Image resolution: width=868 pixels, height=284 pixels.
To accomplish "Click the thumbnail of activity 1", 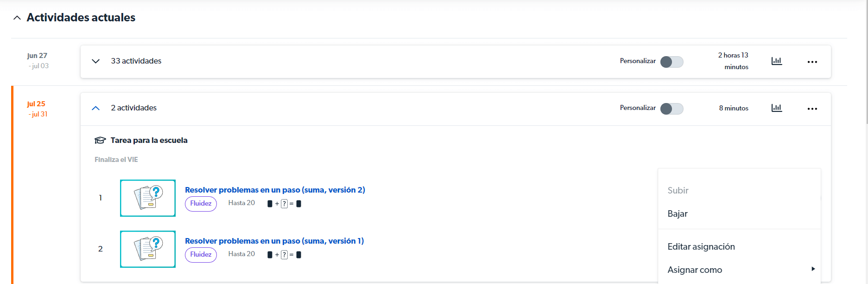I will click(x=148, y=198).
